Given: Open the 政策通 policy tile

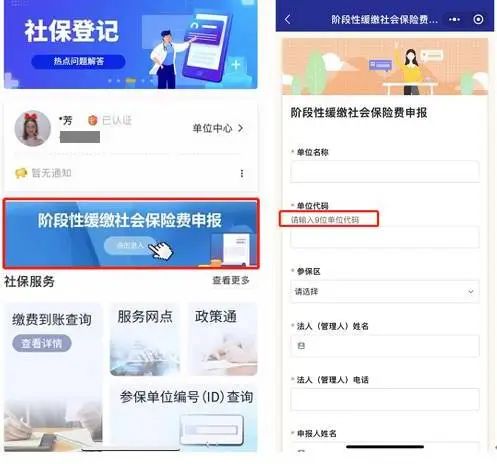Looking at the screenshot, I should [x=222, y=339].
